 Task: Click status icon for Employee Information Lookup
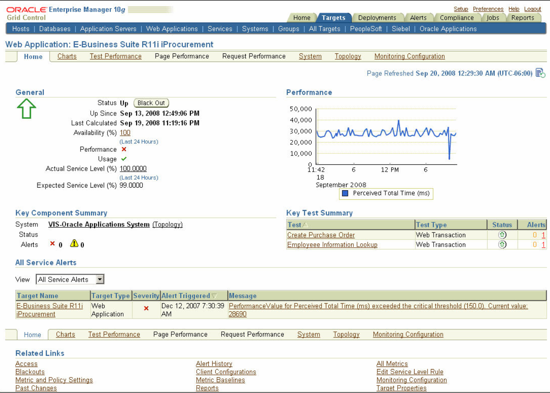pos(502,244)
